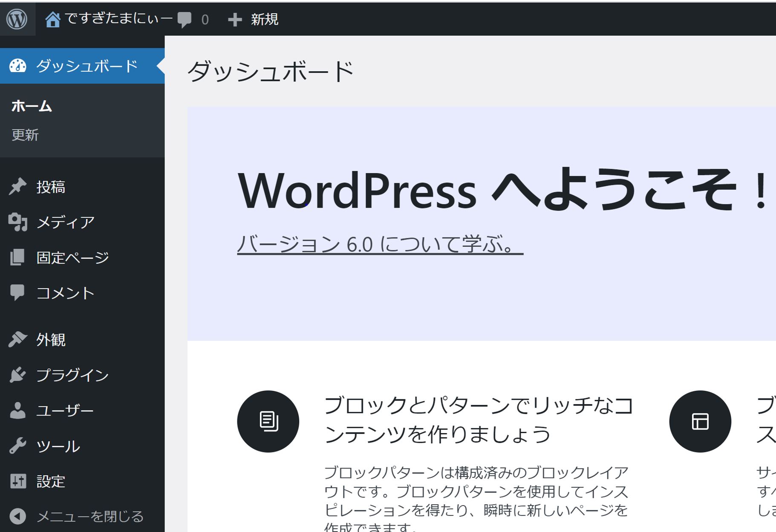Click the メディア media library icon
Viewport: 776px width, 532px height.
click(17, 222)
